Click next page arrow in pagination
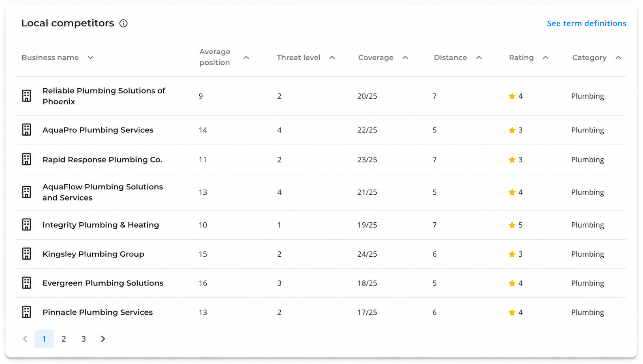Screen dimensions: 643x364 [103, 339]
